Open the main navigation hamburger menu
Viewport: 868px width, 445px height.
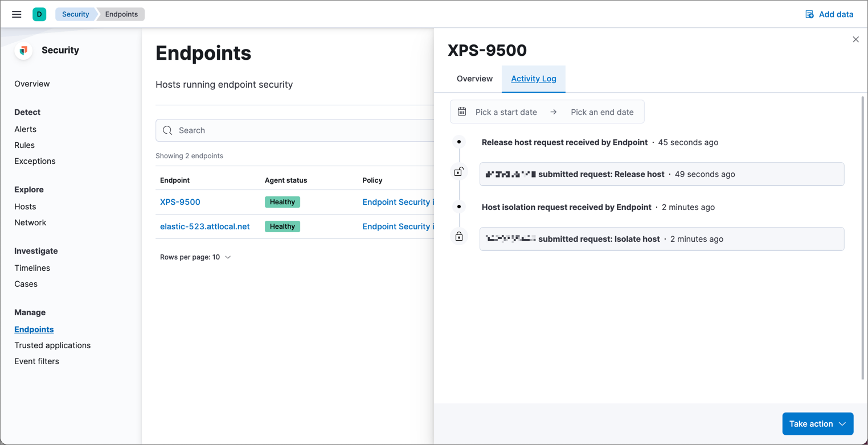click(16, 14)
